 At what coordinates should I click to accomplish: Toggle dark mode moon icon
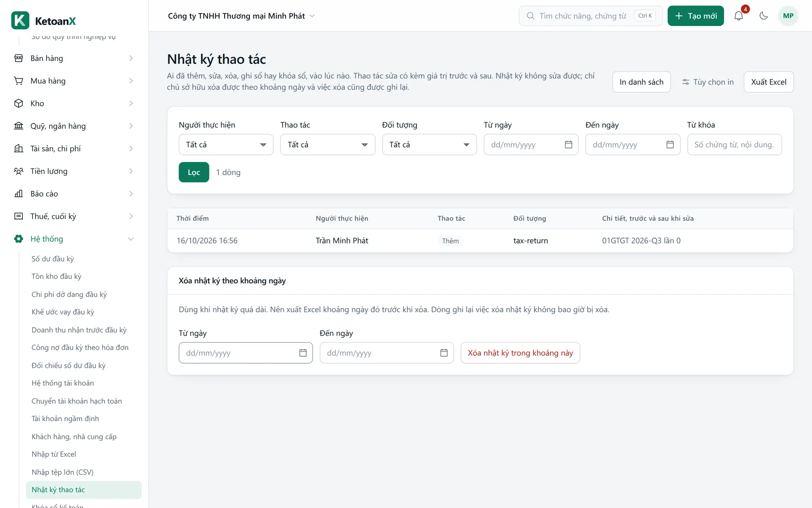[763, 16]
